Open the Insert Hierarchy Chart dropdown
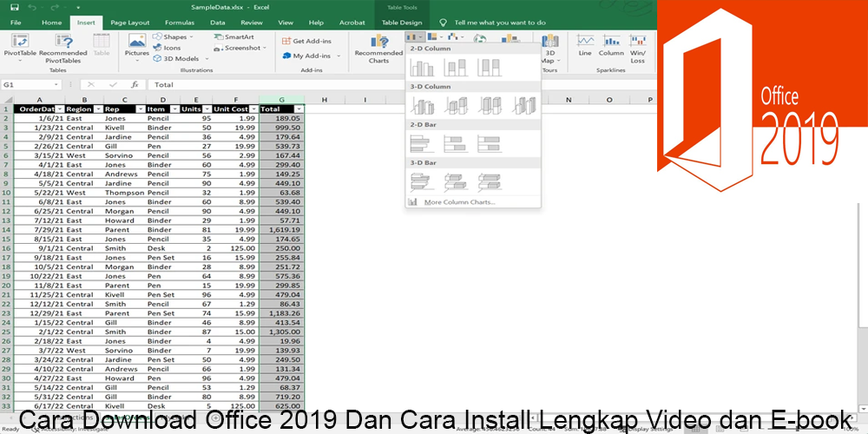The width and height of the screenshot is (868, 434). (435, 37)
